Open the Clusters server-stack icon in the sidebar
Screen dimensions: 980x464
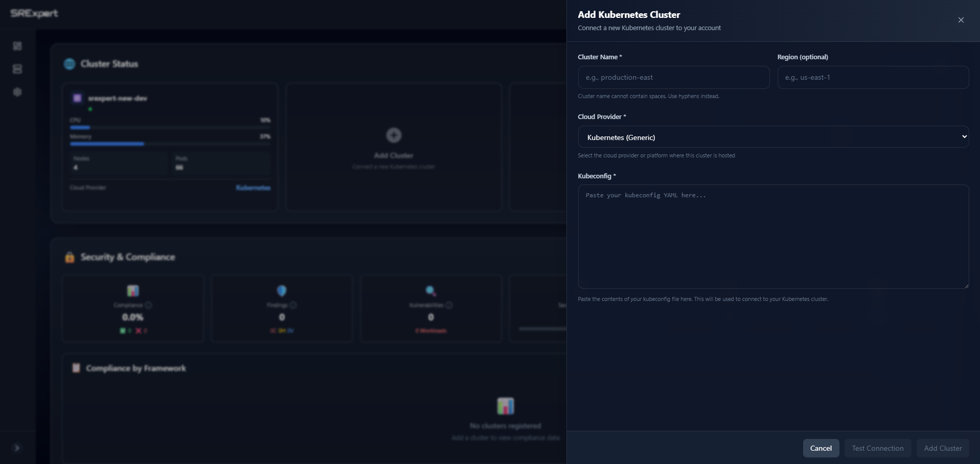click(17, 69)
